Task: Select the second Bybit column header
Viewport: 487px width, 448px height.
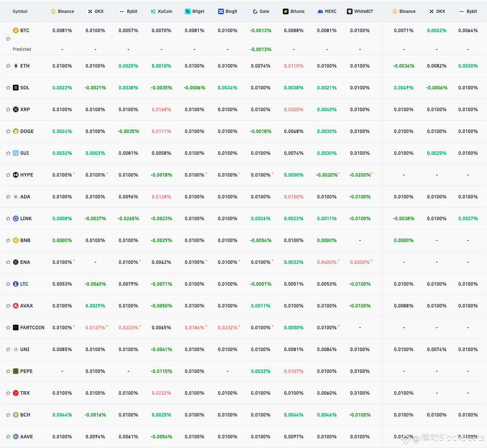Action: click(x=468, y=11)
